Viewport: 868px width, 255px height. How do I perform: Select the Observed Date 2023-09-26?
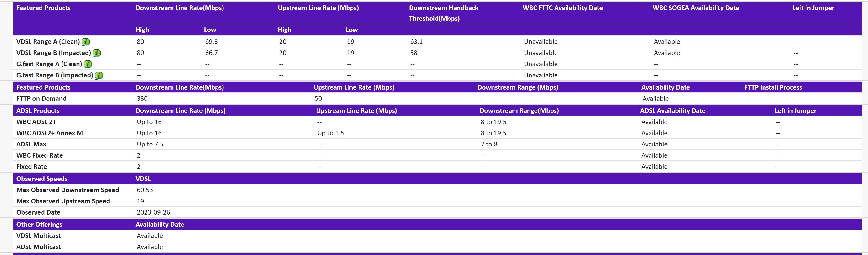click(x=153, y=212)
